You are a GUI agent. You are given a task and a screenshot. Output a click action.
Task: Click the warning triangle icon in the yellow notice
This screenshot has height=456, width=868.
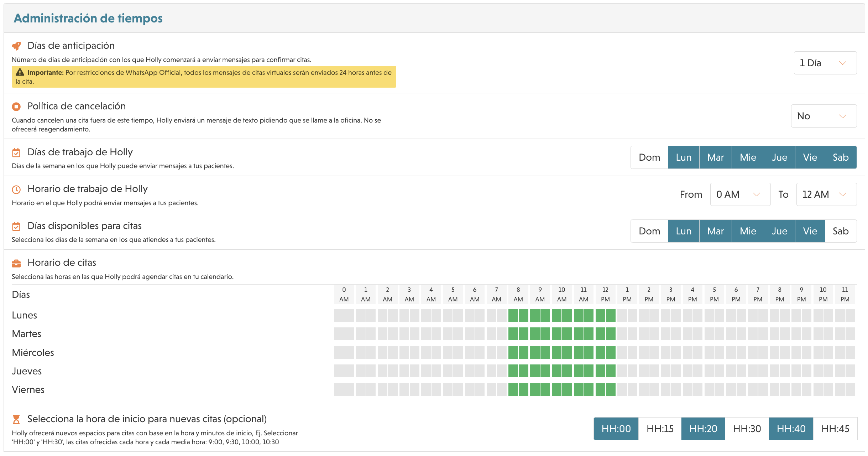coord(20,72)
